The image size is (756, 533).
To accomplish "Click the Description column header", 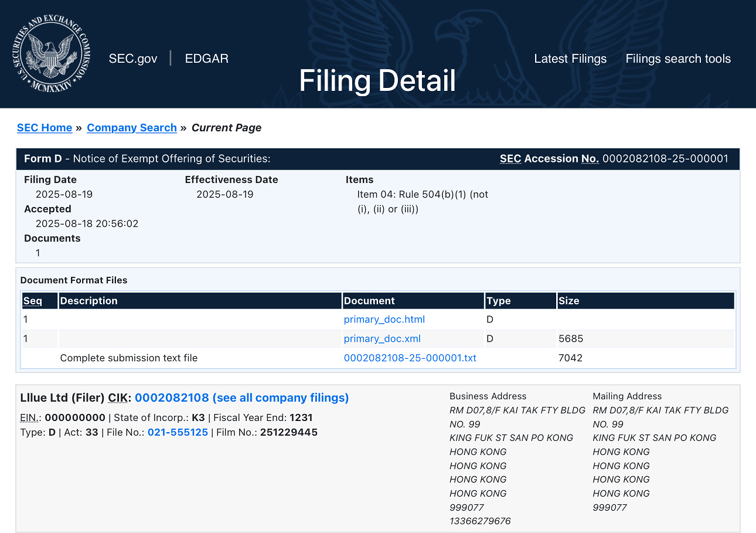I will (89, 301).
